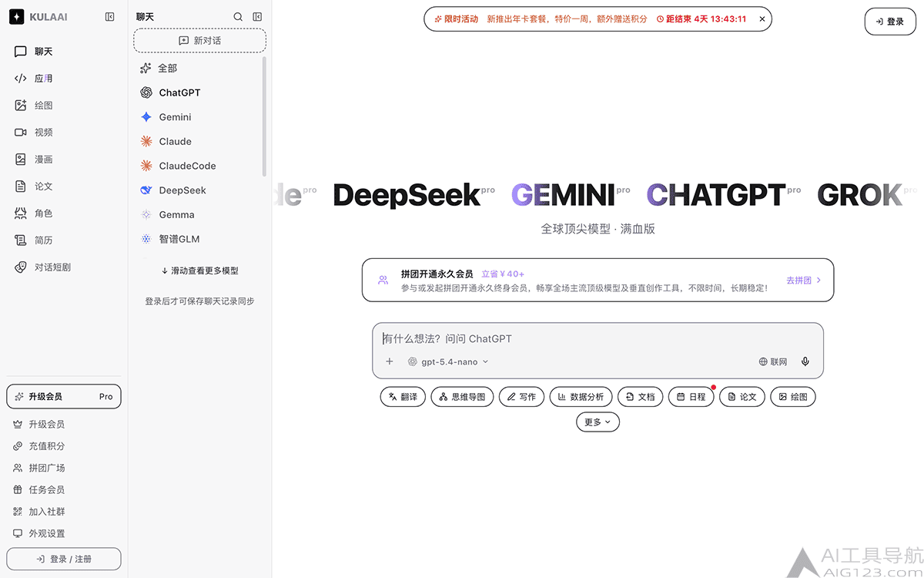Viewport: 924px width, 578px height.
Task: Select the 文档 document tool
Action: click(640, 397)
